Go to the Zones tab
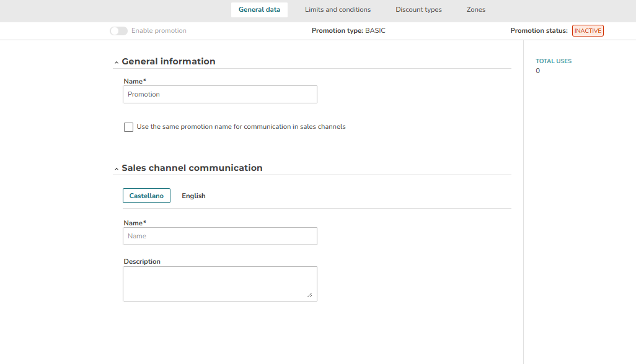 pyautogui.click(x=476, y=10)
